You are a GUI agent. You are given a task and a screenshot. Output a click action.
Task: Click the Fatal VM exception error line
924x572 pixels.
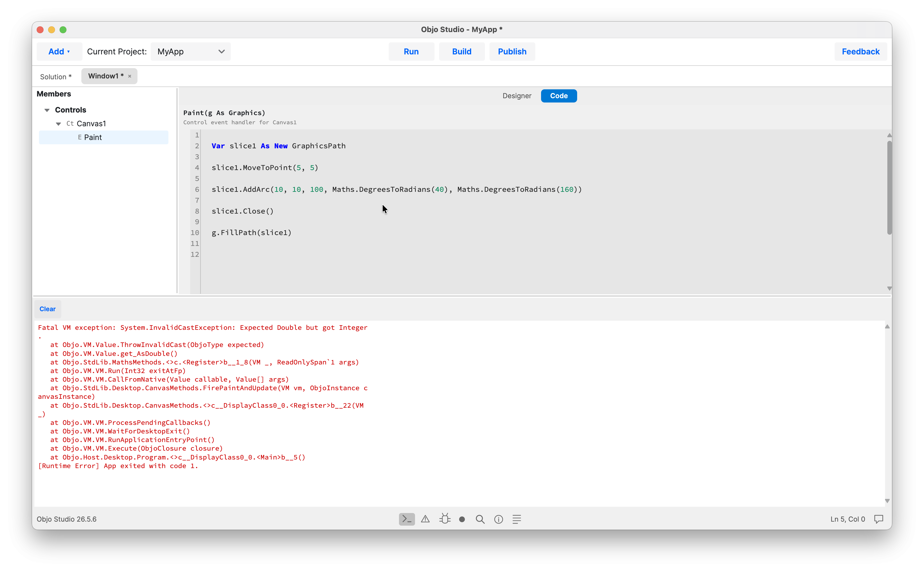(x=203, y=328)
